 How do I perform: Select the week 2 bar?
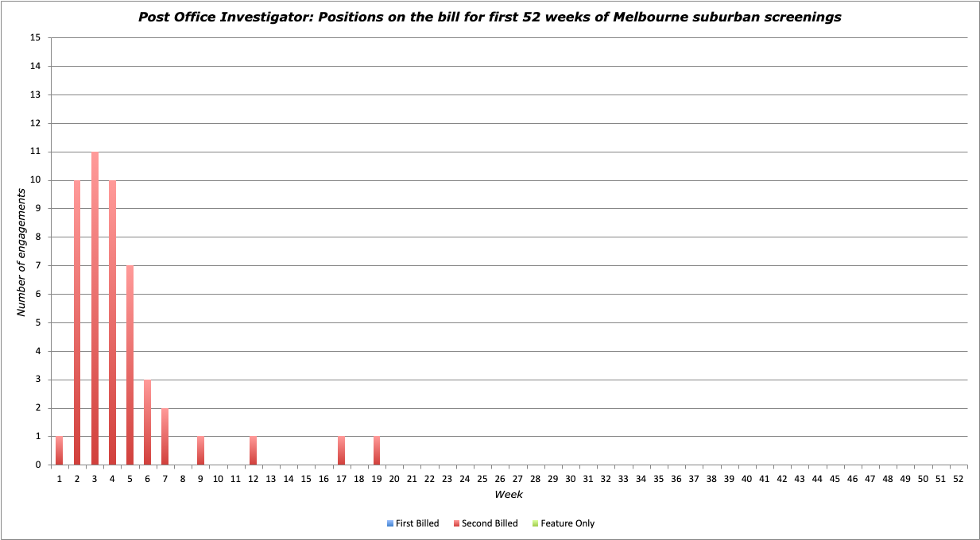coord(77,322)
